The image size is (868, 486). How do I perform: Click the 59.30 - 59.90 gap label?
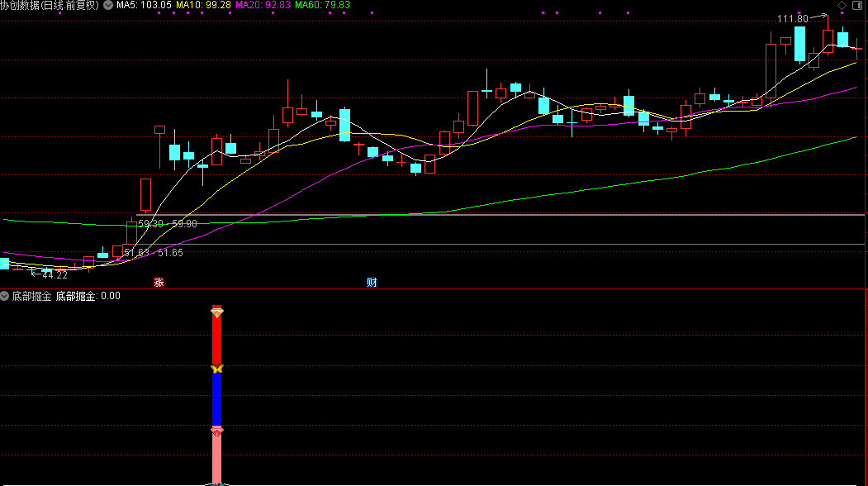[x=168, y=224]
